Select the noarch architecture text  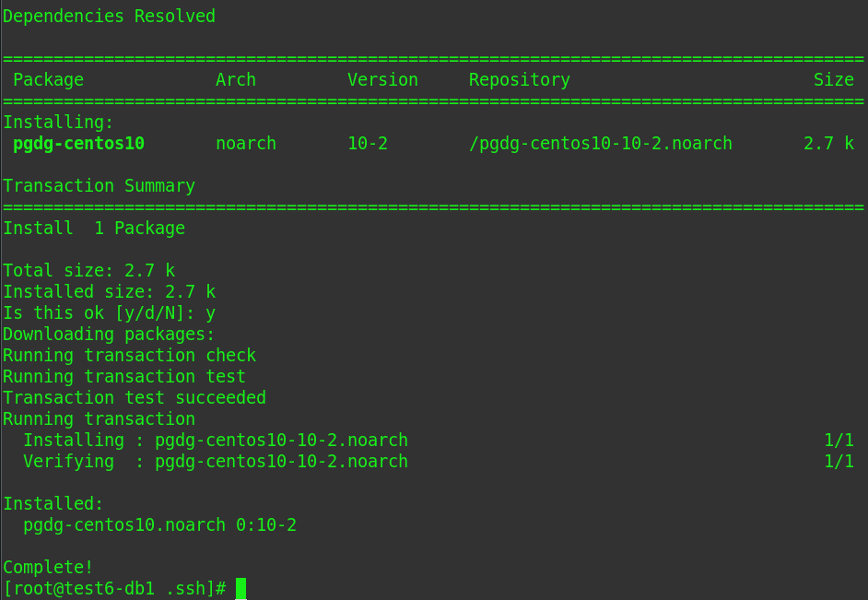coord(245,143)
